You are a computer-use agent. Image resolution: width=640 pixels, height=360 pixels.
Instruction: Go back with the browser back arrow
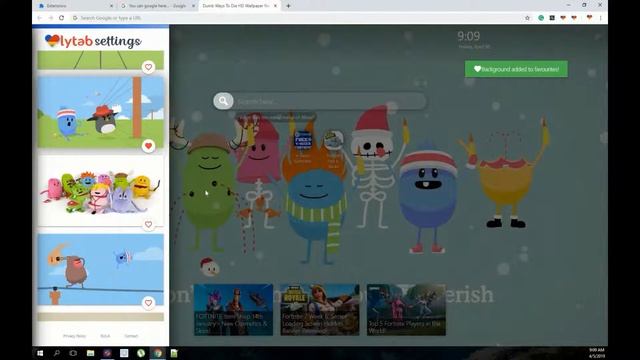(40, 18)
